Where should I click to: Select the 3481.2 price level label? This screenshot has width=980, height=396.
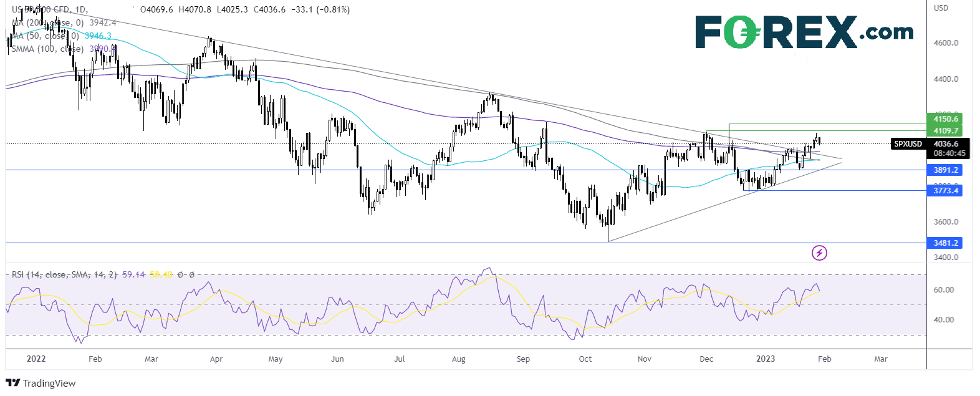[946, 243]
